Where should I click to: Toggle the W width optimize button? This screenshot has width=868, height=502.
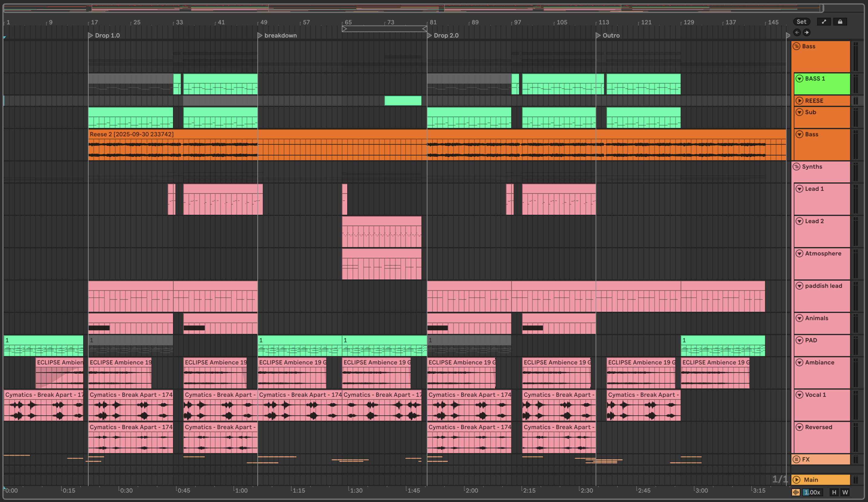pyautogui.click(x=845, y=492)
